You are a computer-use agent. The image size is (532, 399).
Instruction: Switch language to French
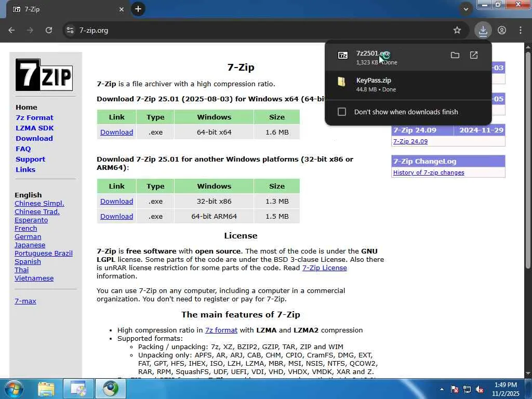pyautogui.click(x=26, y=229)
